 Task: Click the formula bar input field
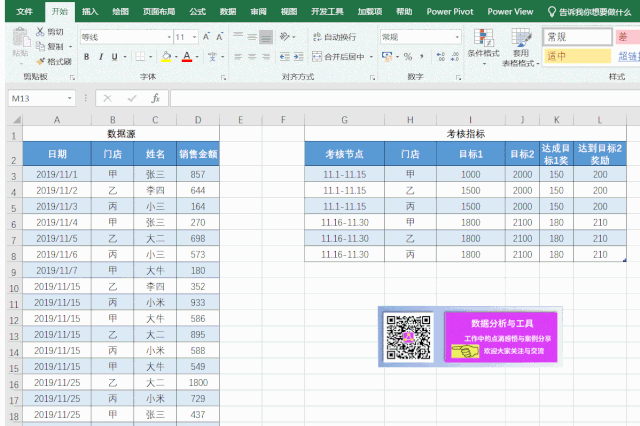(x=405, y=98)
